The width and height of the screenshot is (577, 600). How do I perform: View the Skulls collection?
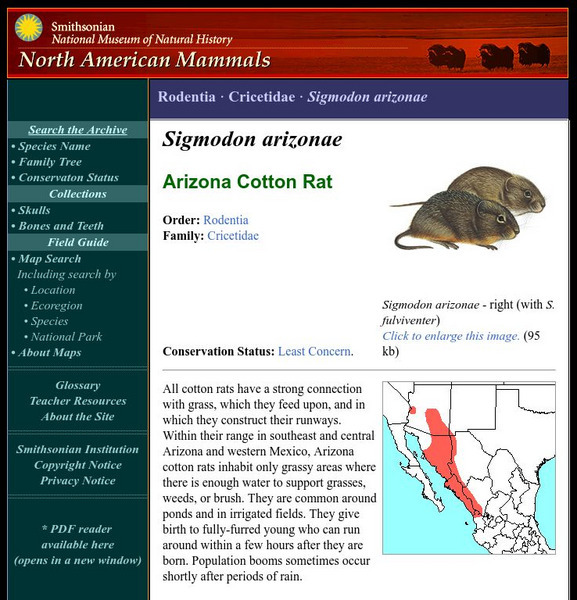[x=34, y=210]
